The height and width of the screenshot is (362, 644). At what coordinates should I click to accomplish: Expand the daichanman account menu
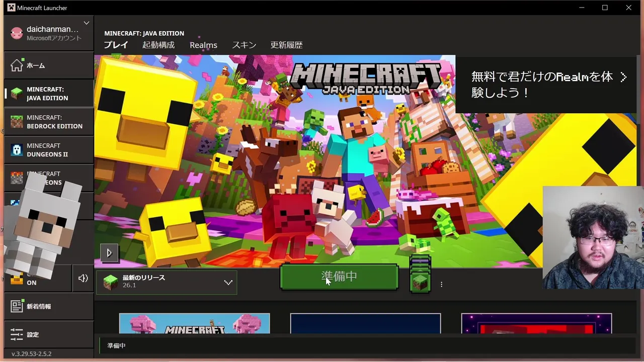tap(87, 23)
